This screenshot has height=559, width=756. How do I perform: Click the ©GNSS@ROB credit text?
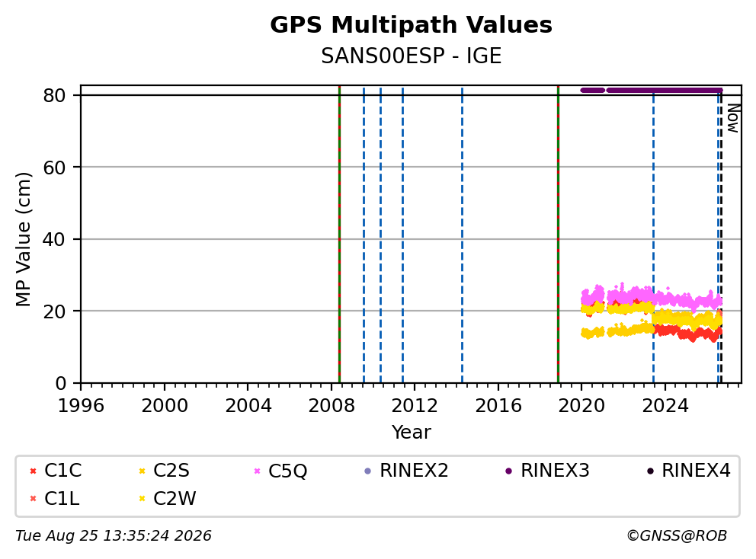(x=677, y=536)
